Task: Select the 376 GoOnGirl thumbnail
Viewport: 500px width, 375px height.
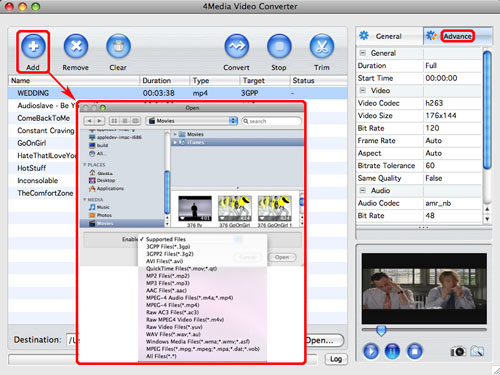Action: click(x=235, y=209)
